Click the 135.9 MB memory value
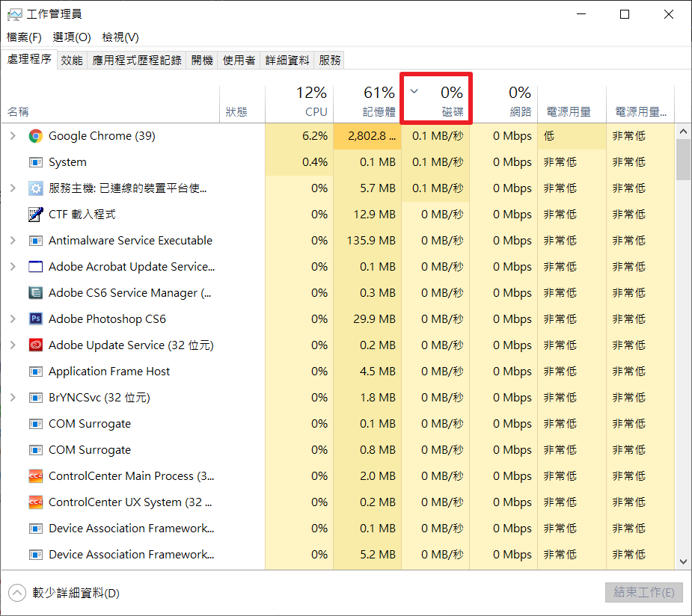 click(371, 241)
